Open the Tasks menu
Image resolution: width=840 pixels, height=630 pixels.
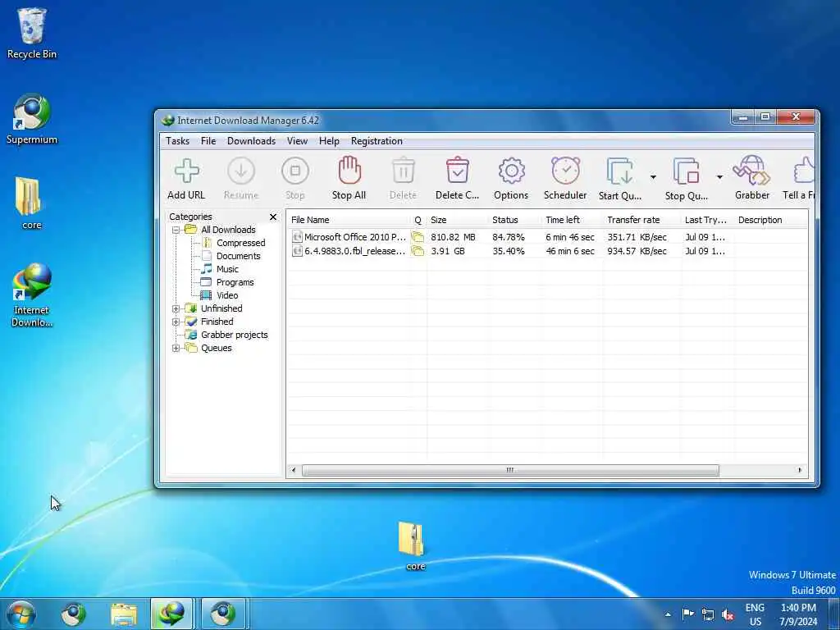(177, 141)
